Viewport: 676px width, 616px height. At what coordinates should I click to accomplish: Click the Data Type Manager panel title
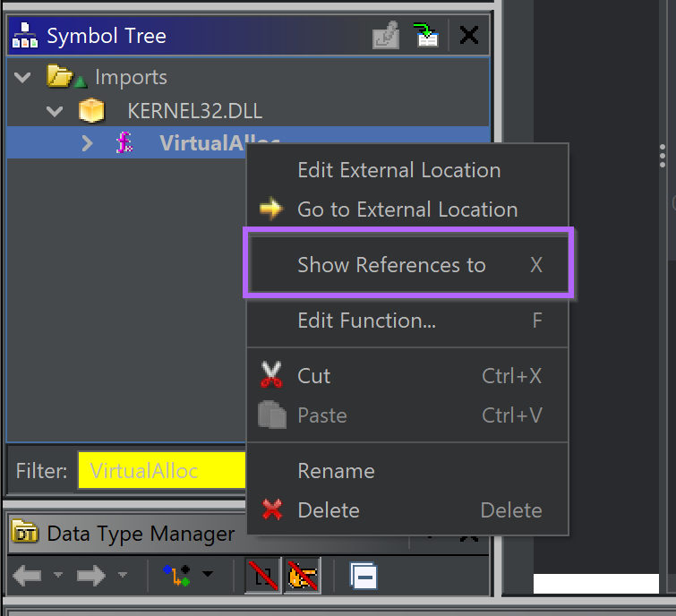141,534
